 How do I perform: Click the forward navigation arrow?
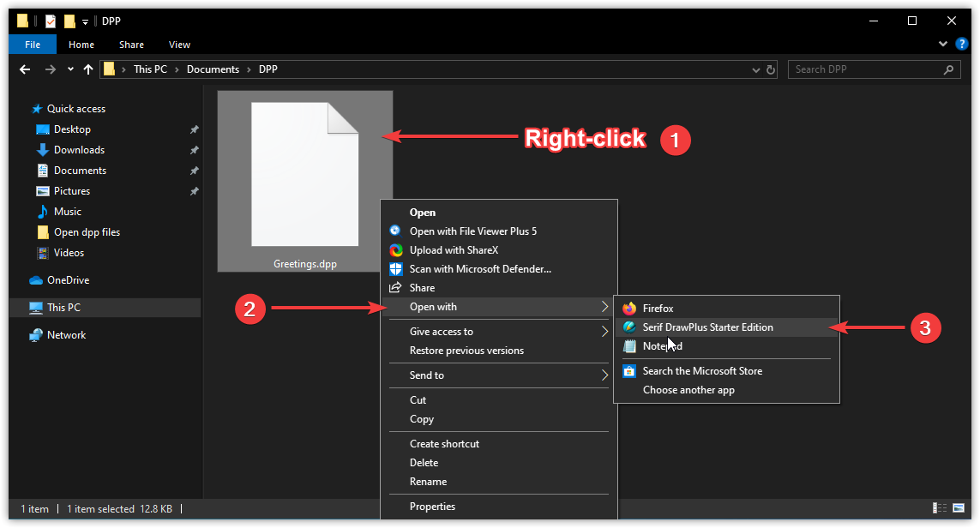pos(51,69)
